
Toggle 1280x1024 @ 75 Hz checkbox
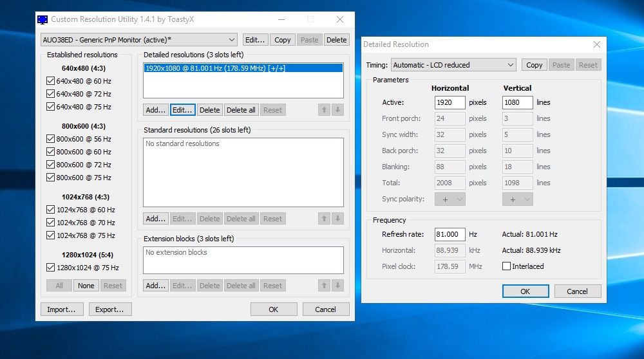50,268
